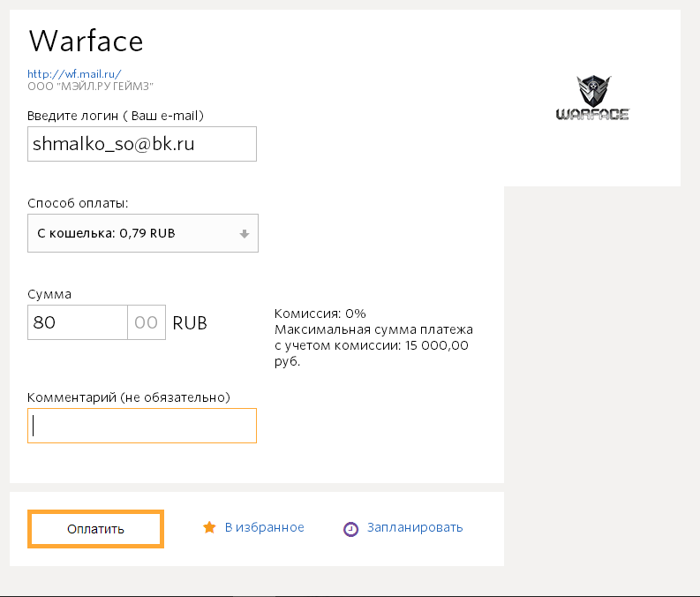This screenshot has width=700, height=597.
Task: Click the 'Сумма' label
Action: pos(49,294)
